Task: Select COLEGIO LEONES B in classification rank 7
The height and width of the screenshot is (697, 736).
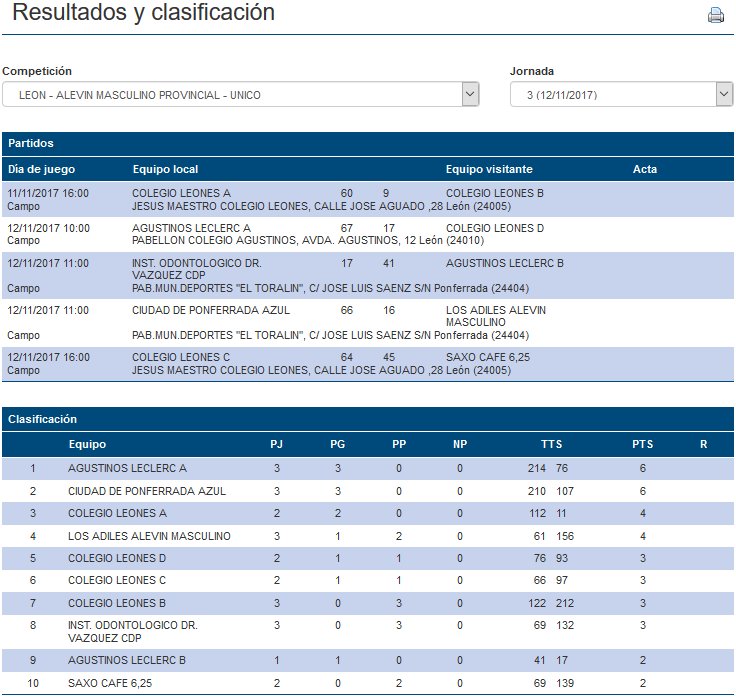Action: coord(117,603)
